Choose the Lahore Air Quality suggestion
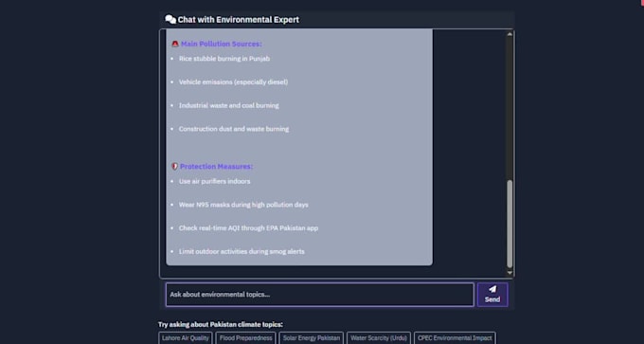 186,338
